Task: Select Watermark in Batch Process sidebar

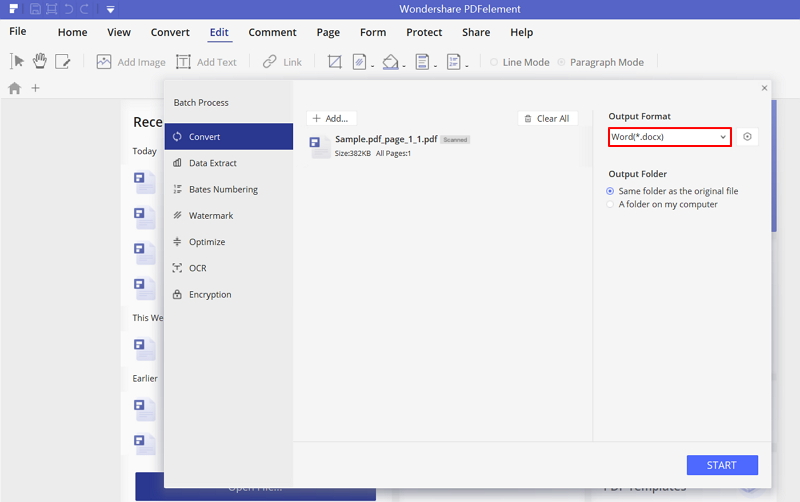Action: pos(229,216)
